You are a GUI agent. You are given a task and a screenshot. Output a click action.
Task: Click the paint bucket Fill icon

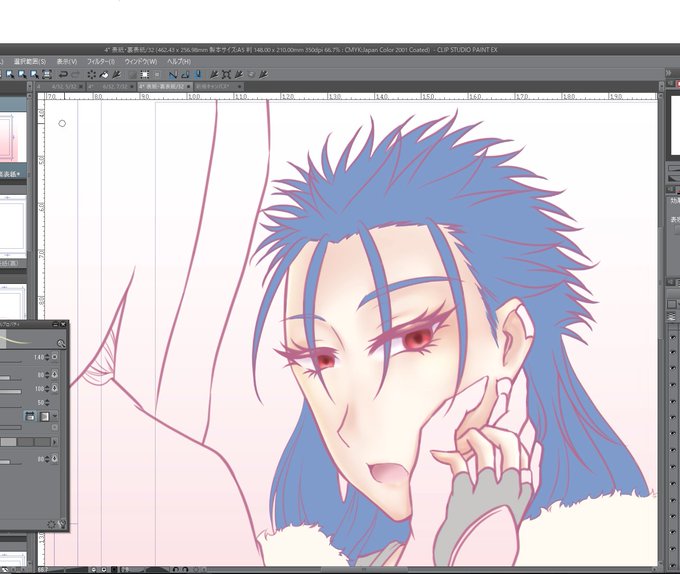tap(104, 75)
